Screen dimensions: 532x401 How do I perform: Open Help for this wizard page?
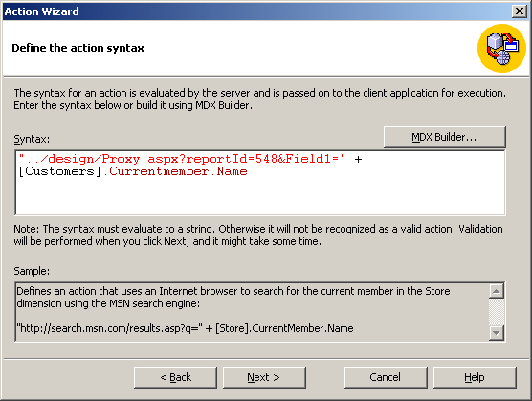click(x=475, y=377)
